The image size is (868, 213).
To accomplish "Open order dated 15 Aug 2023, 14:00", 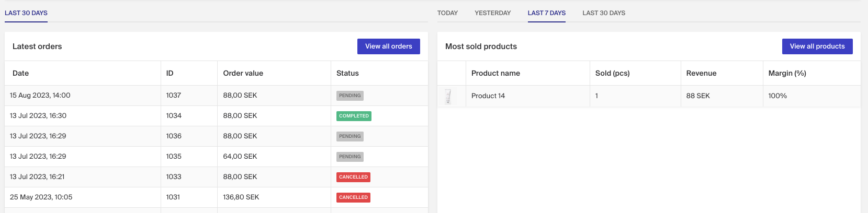I will 40,96.
